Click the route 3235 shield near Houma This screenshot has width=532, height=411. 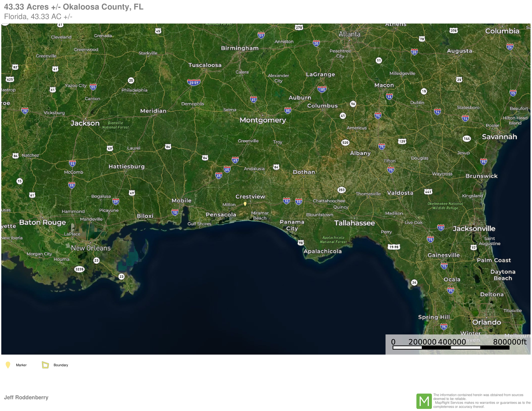point(79,269)
